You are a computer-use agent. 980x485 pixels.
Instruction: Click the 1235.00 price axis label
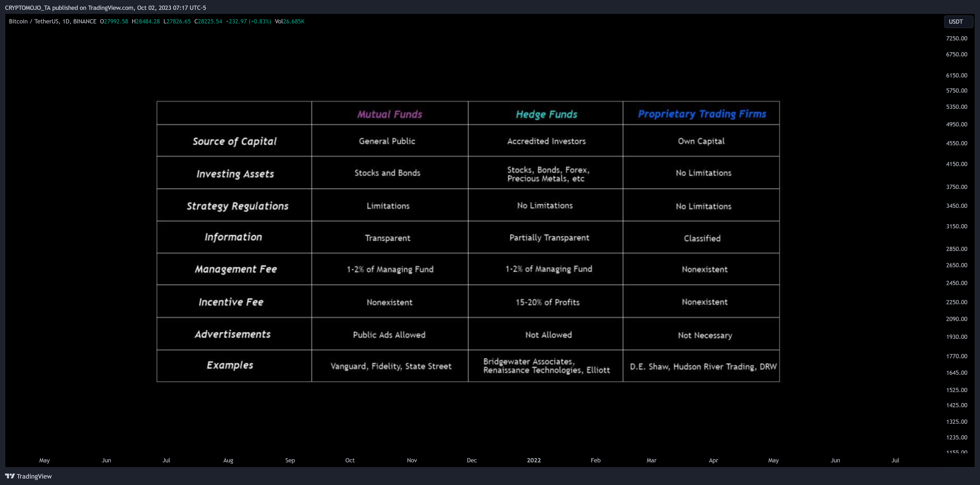pos(956,437)
